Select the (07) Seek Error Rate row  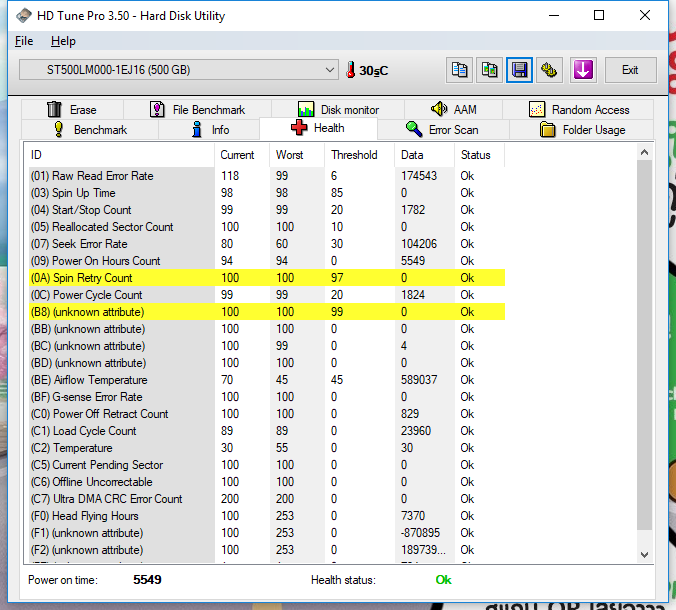(267, 244)
